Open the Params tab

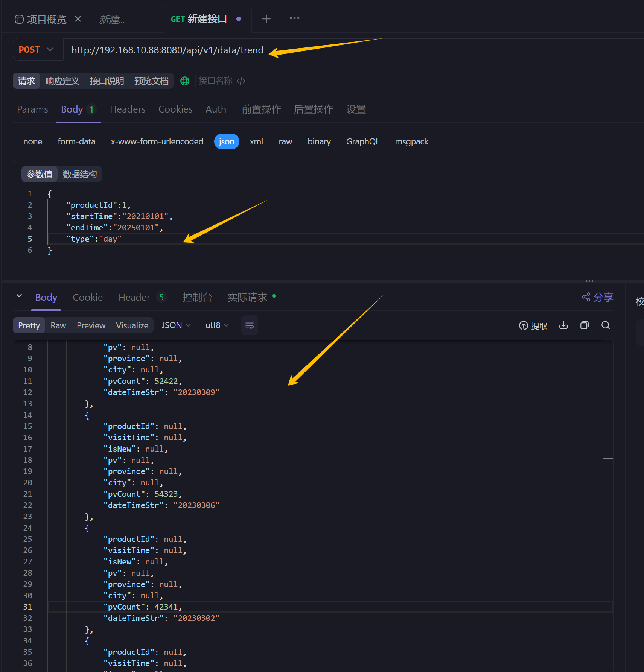(32, 109)
